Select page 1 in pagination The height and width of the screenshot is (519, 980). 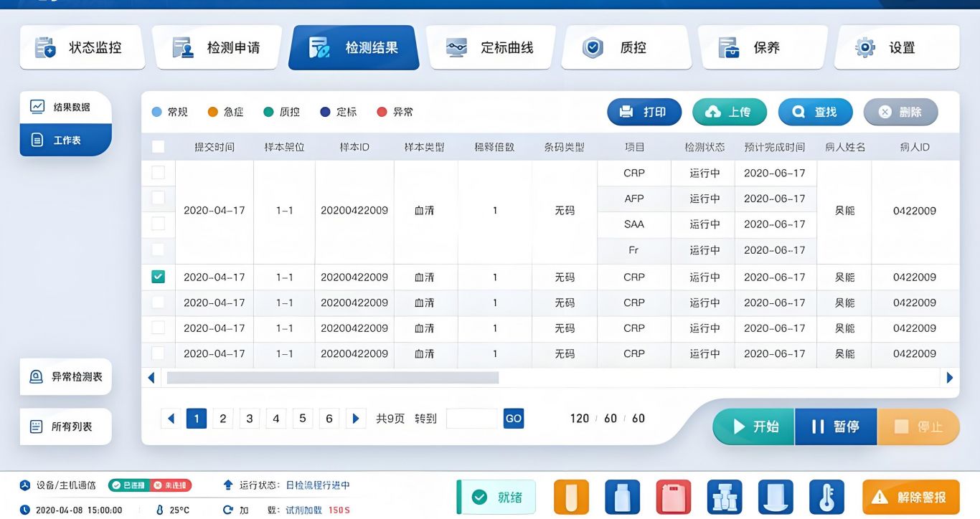click(x=197, y=419)
